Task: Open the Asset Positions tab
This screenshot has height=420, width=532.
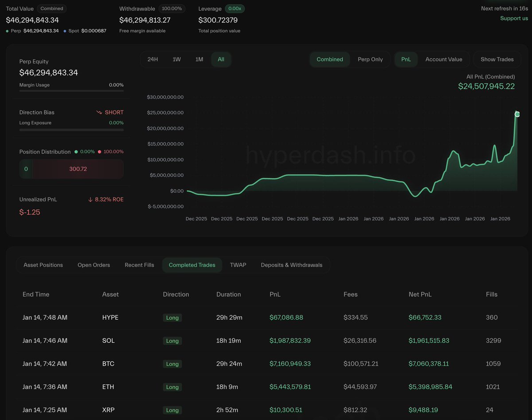Action: 43,265
